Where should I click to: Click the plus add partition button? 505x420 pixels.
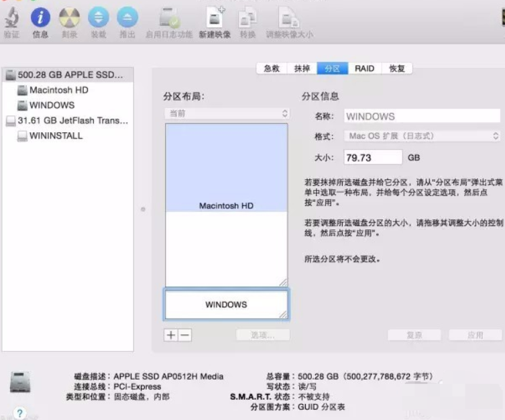[x=171, y=335]
